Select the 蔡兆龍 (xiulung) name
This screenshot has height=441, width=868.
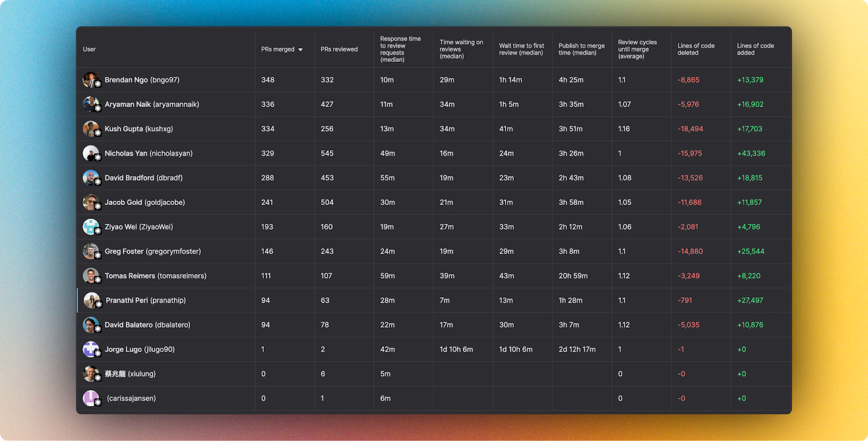click(x=130, y=374)
